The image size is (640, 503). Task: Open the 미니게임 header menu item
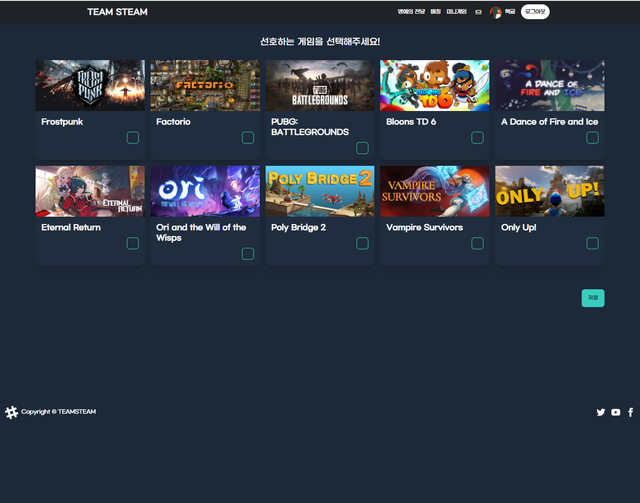point(456,12)
